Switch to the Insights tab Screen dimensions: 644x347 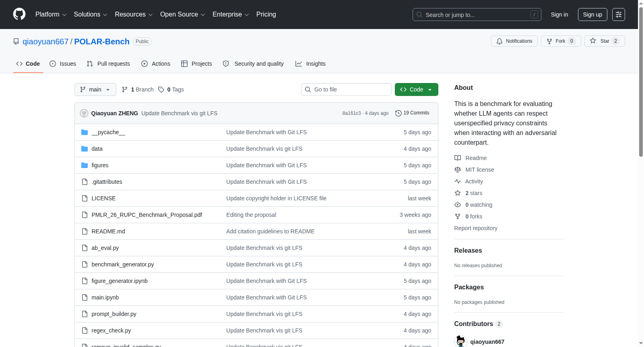[310, 64]
